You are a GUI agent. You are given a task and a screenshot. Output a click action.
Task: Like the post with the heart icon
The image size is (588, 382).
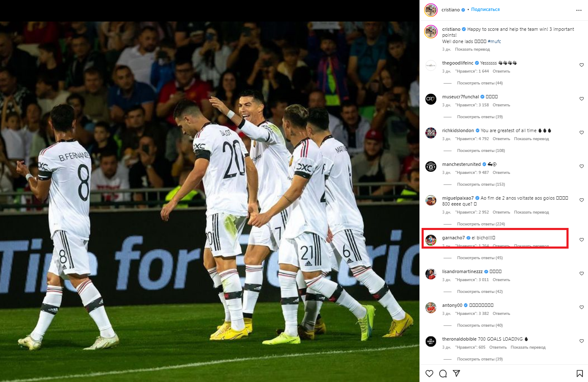tap(429, 374)
